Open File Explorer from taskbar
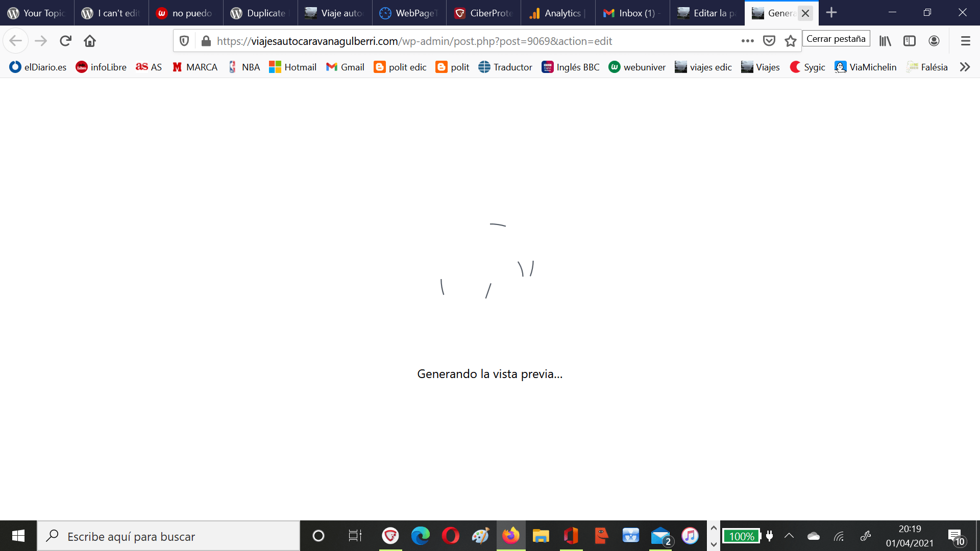980x551 pixels. coord(541,536)
